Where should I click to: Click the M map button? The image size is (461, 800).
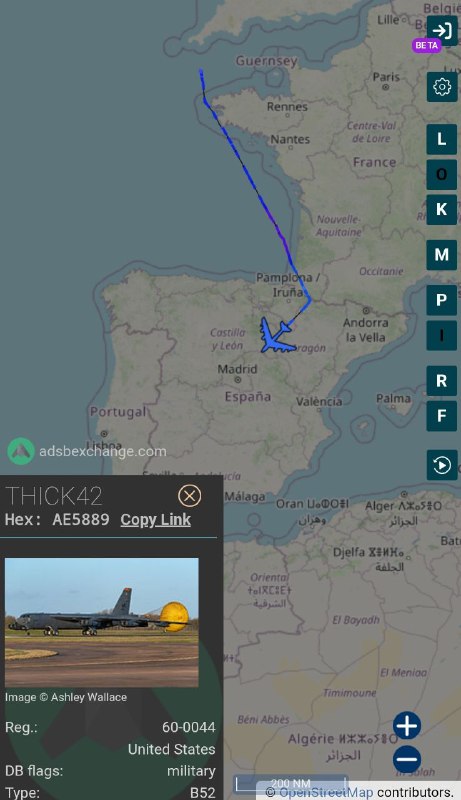[442, 255]
